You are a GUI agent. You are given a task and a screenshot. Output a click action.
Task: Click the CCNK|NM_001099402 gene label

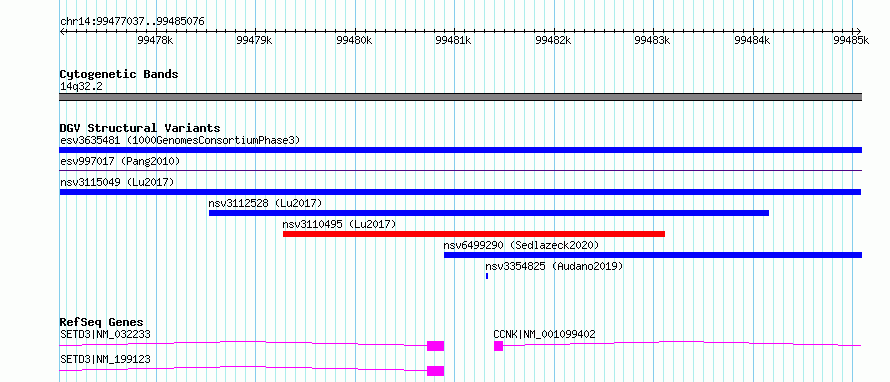(x=544, y=334)
